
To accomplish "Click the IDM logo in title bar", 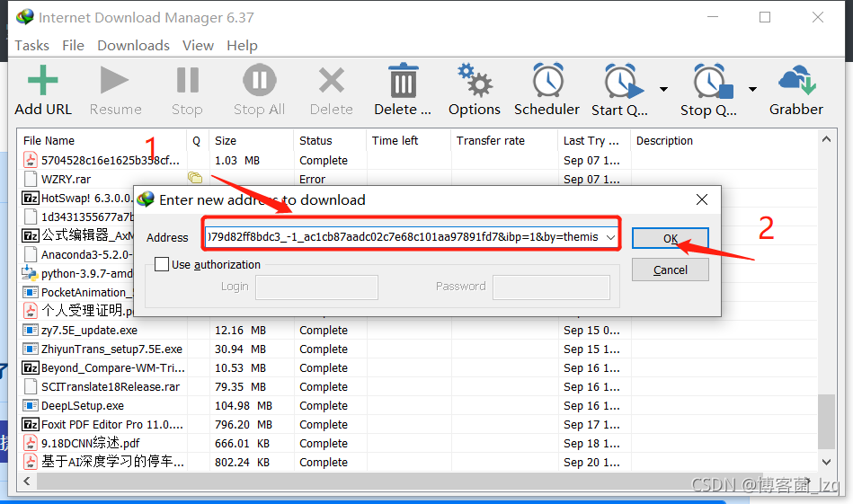I will click(x=24, y=17).
